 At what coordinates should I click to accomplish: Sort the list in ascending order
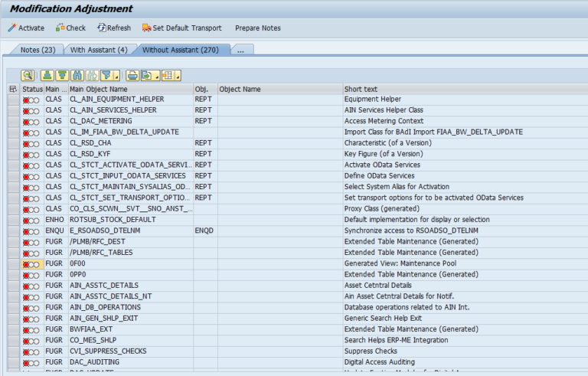(47, 75)
